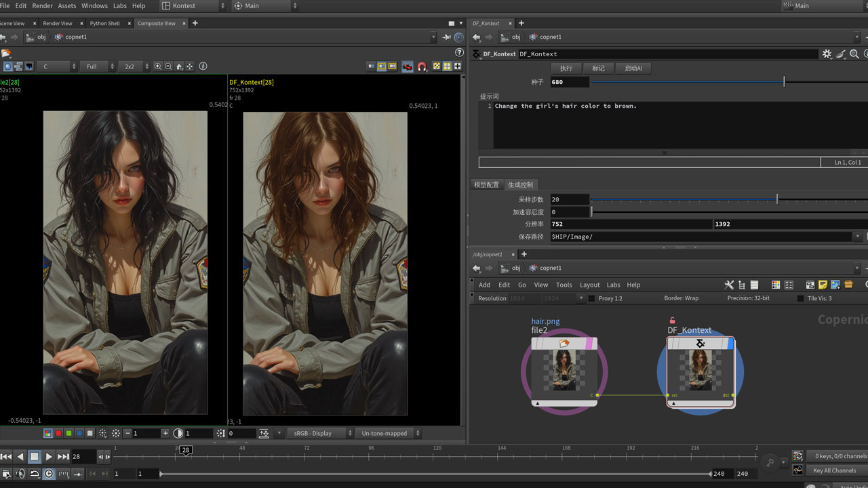Click the 标记 button

point(598,68)
